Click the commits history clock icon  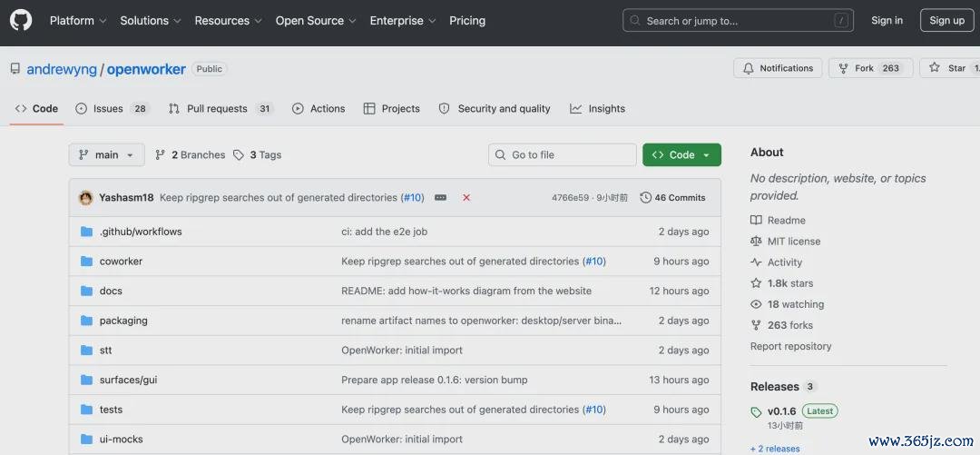click(646, 198)
